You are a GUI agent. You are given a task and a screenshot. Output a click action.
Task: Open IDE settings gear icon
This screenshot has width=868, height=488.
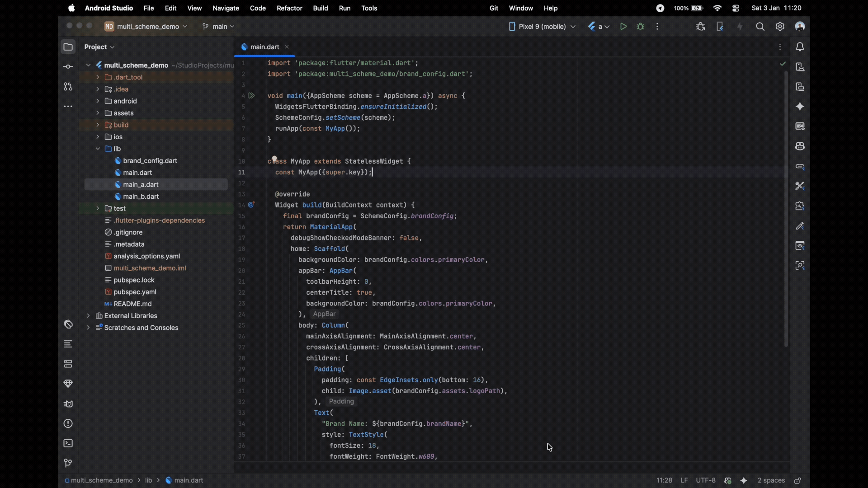[x=780, y=27]
